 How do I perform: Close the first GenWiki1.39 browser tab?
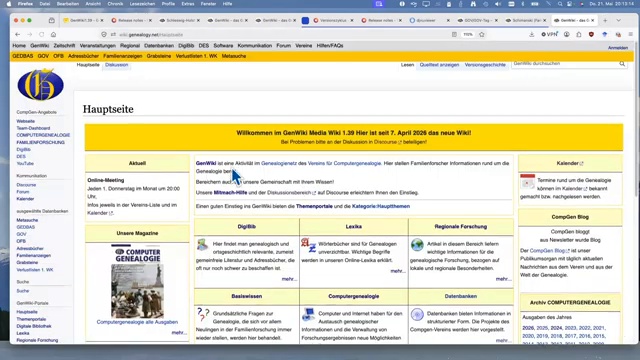tap(102, 20)
